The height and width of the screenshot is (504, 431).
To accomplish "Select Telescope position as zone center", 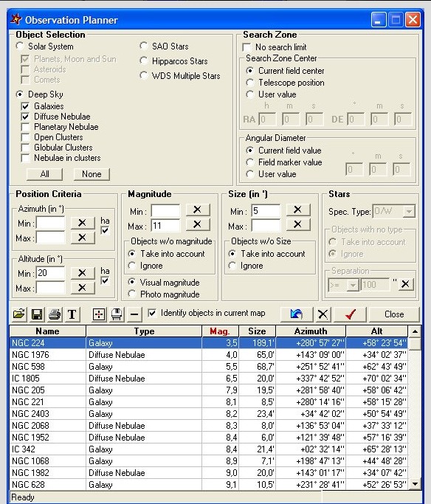I will [x=249, y=83].
